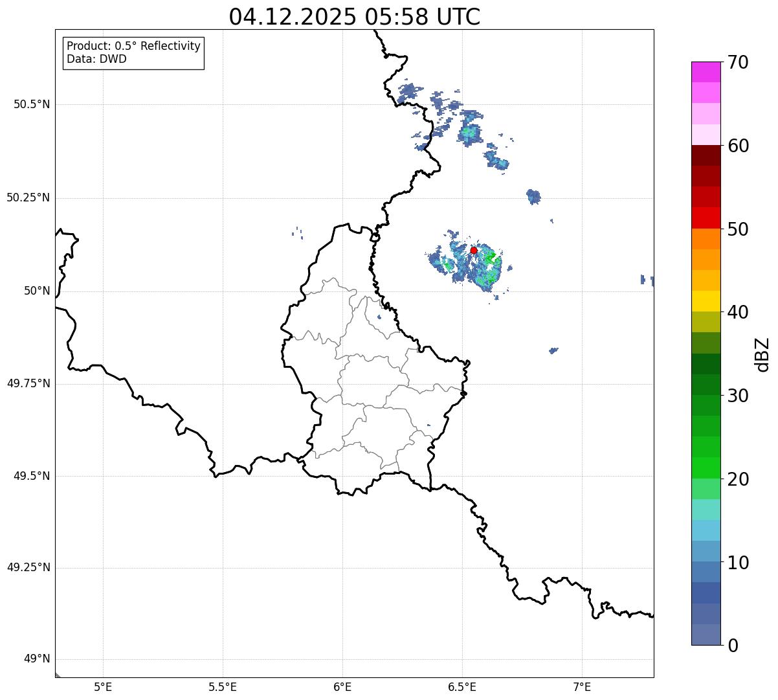
Task: Click the dBZ colorbar axis label
Action: pos(763,354)
